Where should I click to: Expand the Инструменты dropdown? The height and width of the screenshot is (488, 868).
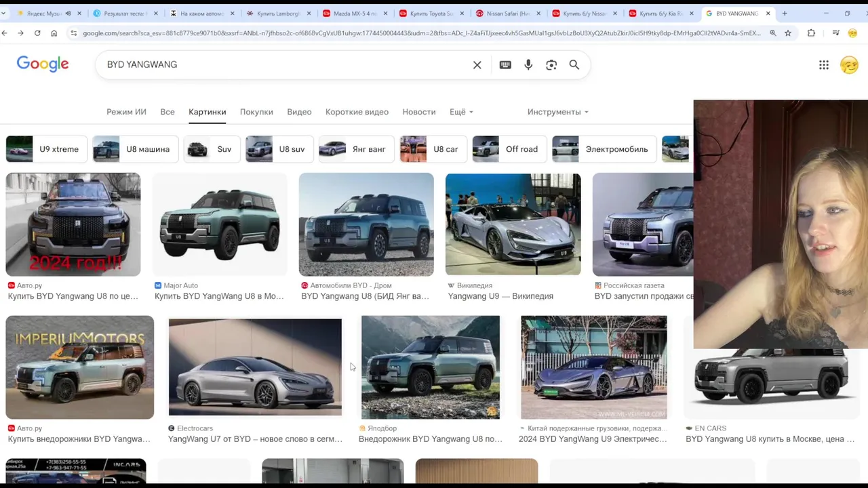click(x=558, y=112)
